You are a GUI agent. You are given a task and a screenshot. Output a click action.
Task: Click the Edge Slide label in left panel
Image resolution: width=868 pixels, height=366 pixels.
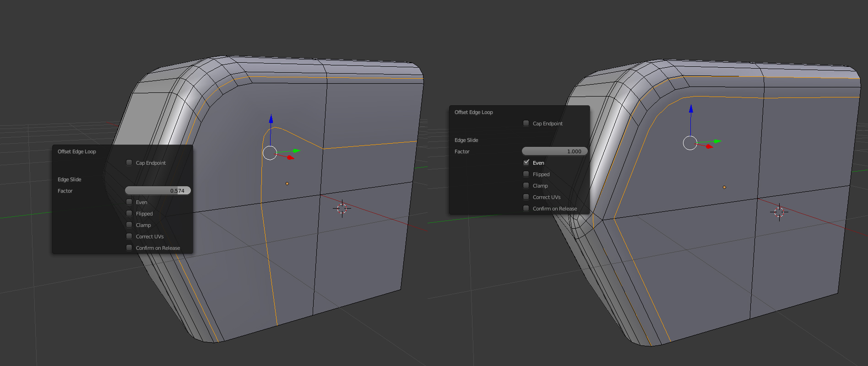coord(70,179)
